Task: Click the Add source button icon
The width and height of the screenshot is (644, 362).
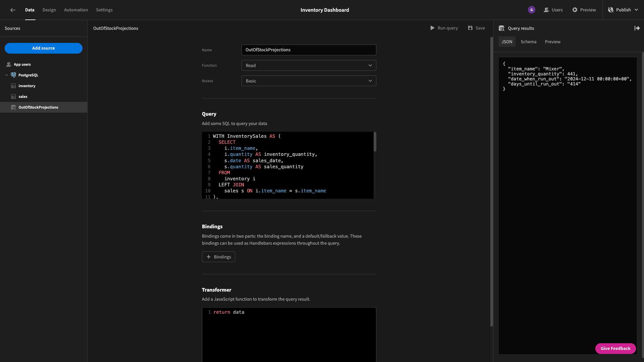Action: click(43, 48)
